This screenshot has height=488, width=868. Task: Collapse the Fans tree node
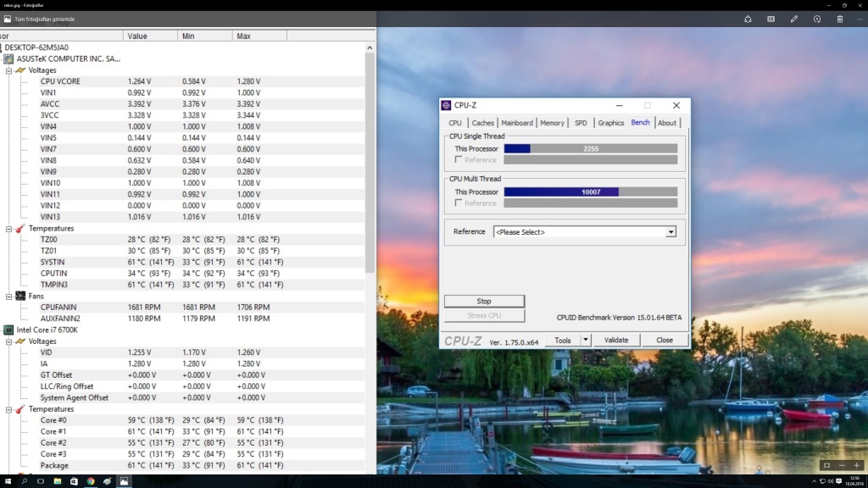pyautogui.click(x=8, y=297)
